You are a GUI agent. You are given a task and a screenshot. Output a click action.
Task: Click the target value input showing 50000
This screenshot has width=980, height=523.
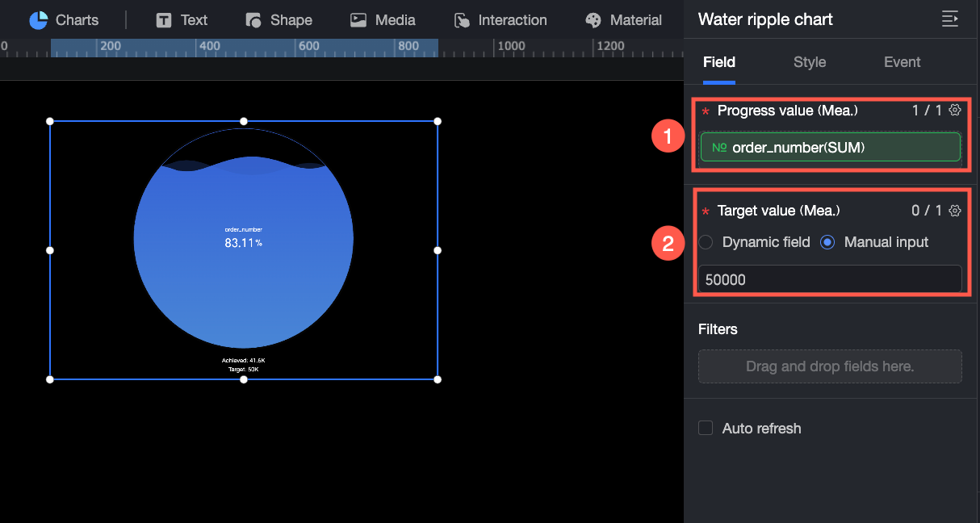coord(830,279)
